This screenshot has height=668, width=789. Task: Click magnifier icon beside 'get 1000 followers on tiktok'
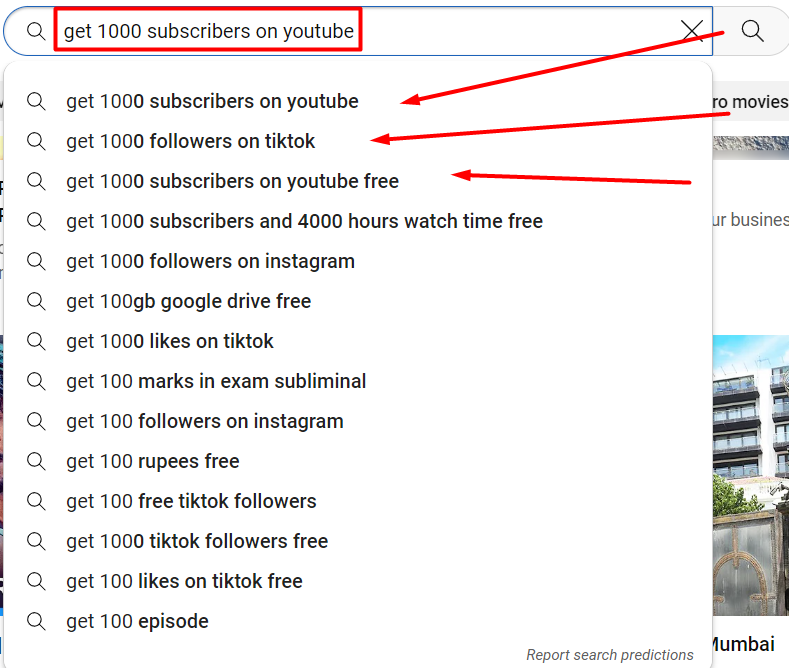tap(36, 141)
